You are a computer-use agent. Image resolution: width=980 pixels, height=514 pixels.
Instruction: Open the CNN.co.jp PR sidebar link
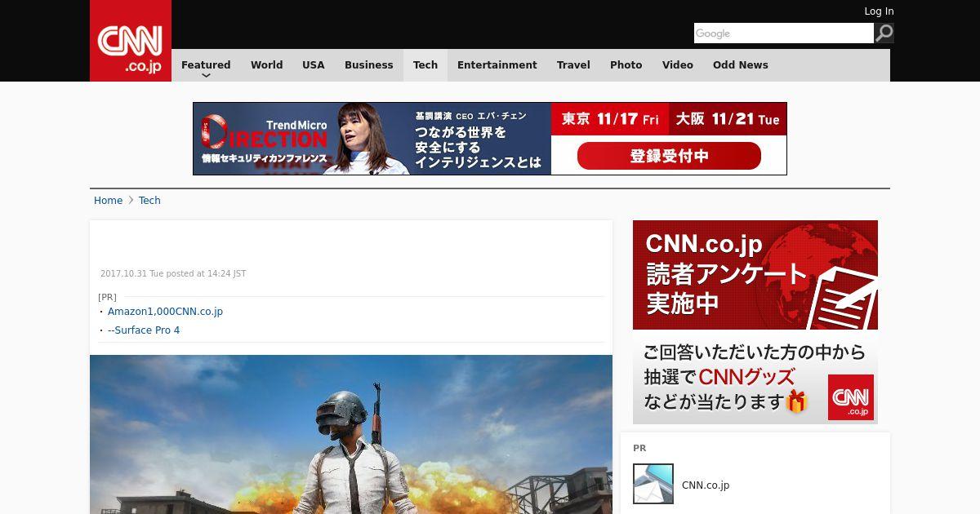click(706, 485)
